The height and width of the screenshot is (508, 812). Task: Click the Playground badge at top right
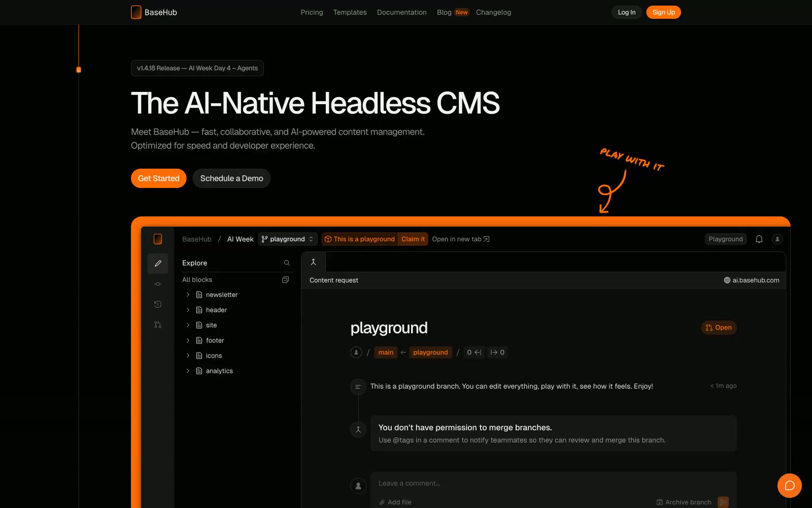click(x=726, y=239)
